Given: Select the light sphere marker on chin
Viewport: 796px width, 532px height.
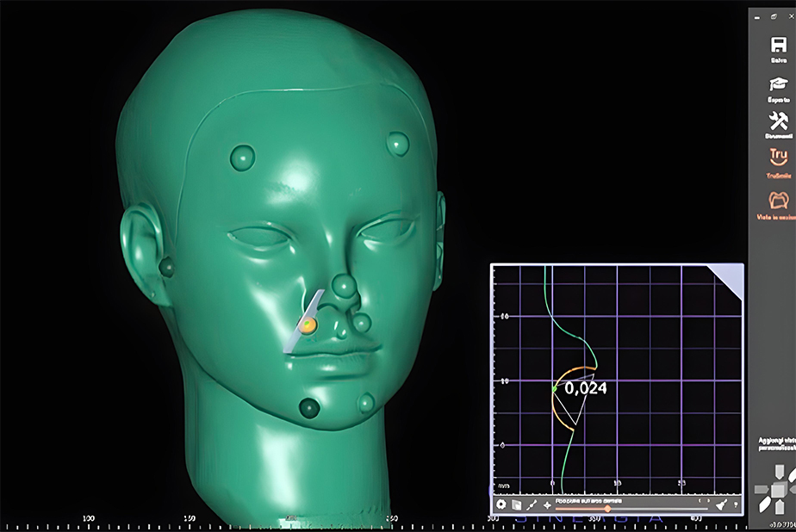Looking at the screenshot, I should tap(366, 403).
